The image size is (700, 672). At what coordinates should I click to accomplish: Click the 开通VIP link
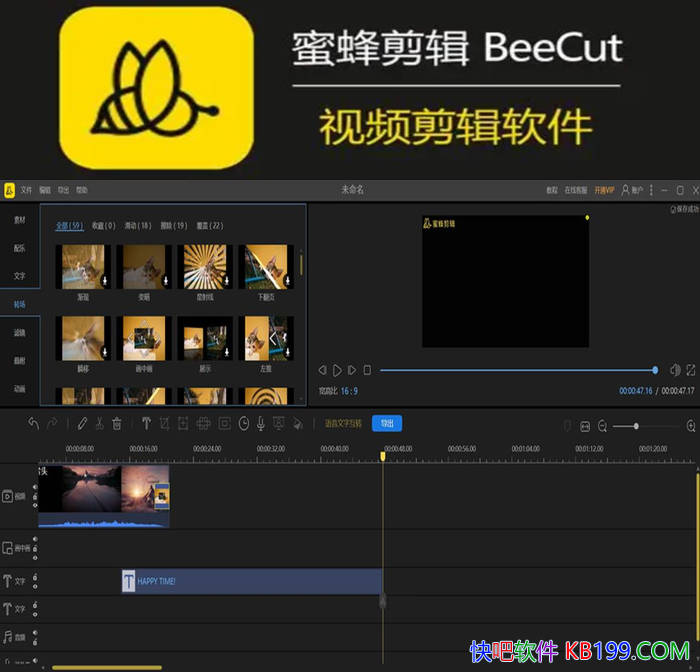(x=603, y=190)
